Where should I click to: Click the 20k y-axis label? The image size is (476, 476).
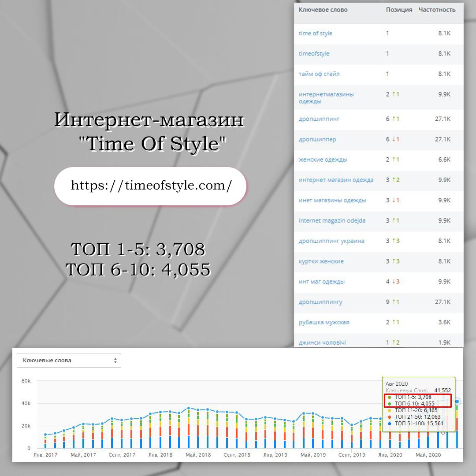(x=26, y=426)
